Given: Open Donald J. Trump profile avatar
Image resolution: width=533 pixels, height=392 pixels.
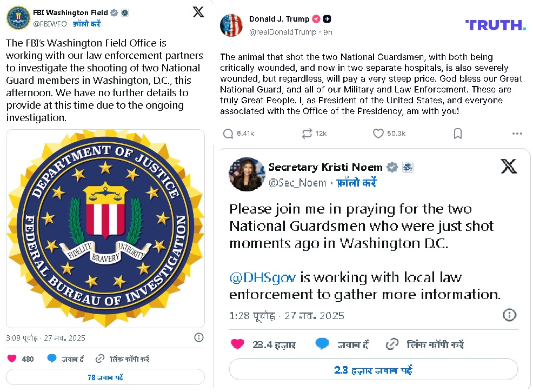Looking at the screenshot, I should (231, 25).
